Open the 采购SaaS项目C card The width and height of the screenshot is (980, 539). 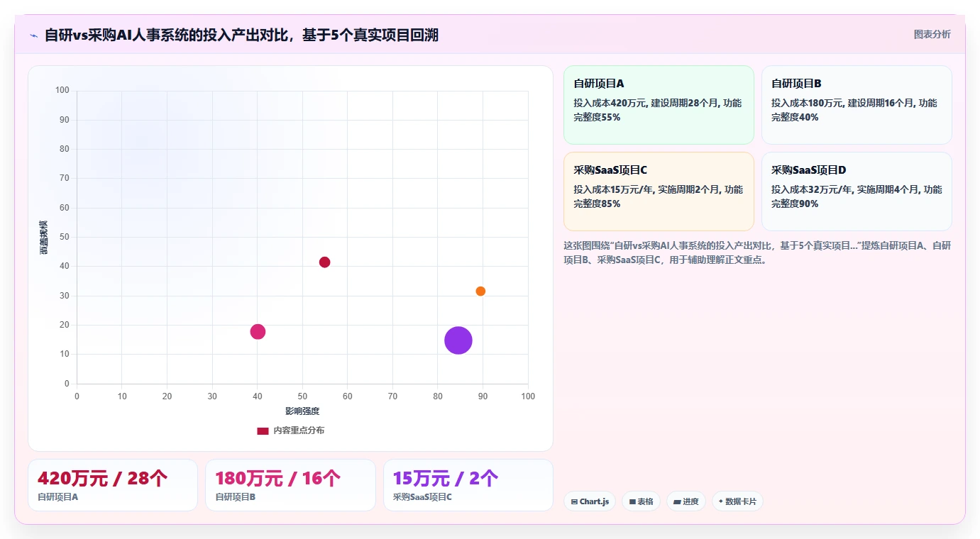[659, 191]
